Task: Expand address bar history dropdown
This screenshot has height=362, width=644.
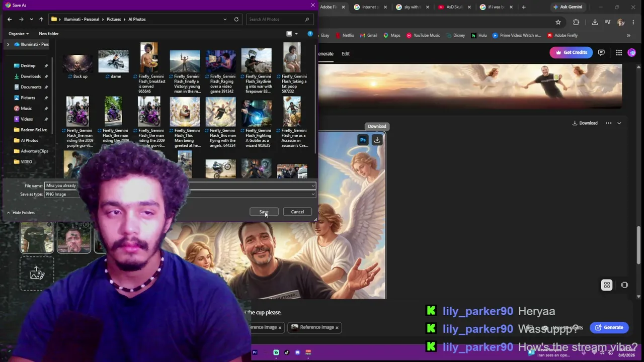Action: [x=225, y=19]
